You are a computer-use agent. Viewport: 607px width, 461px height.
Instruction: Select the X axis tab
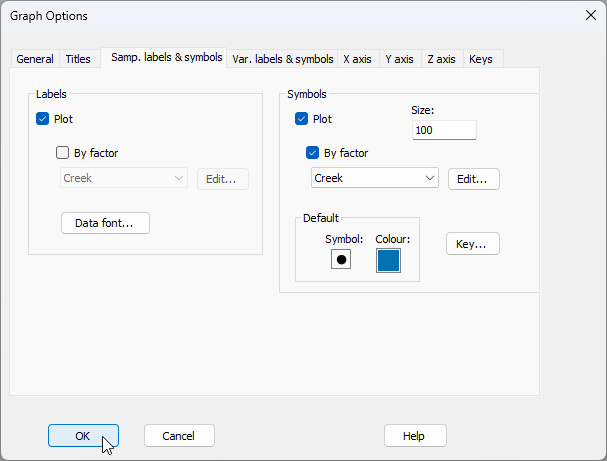[357, 59]
